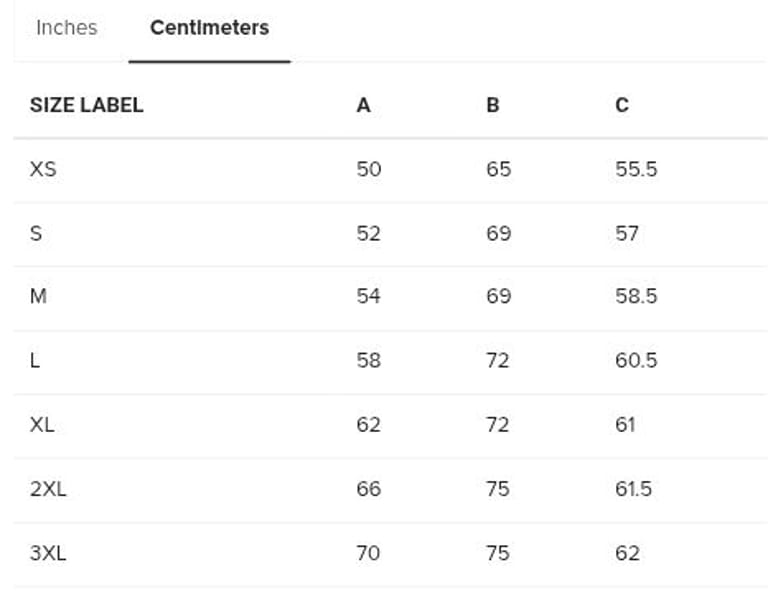Select the Centimeters tab
The image size is (768, 613).
209,28
